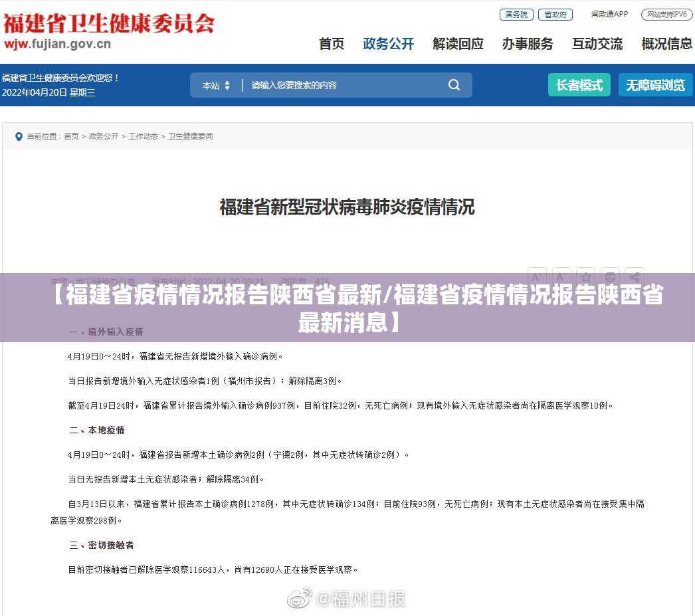This screenshot has width=695, height=616.
Task: Select the 解读回应 navigation item
Action: click(x=458, y=44)
